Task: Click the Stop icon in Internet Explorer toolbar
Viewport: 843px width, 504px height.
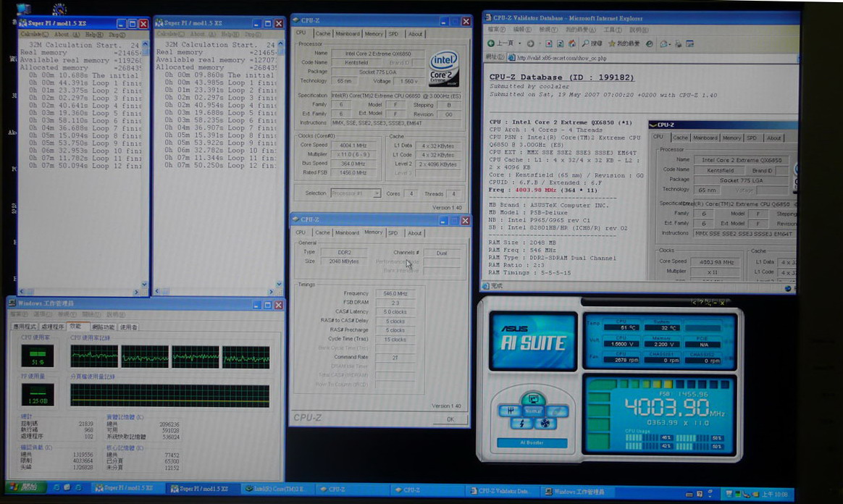Action: pyautogui.click(x=548, y=43)
